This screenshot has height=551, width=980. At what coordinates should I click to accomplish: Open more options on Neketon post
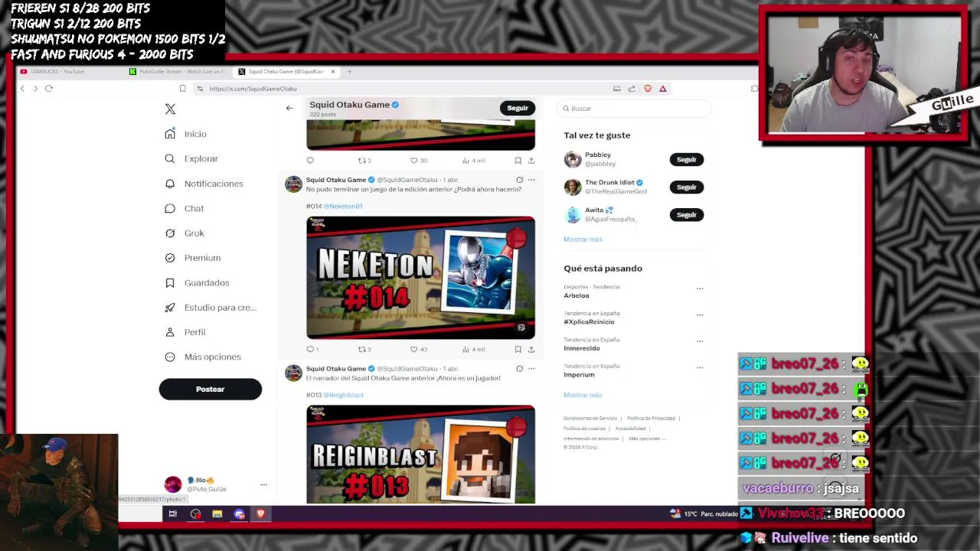pos(531,180)
